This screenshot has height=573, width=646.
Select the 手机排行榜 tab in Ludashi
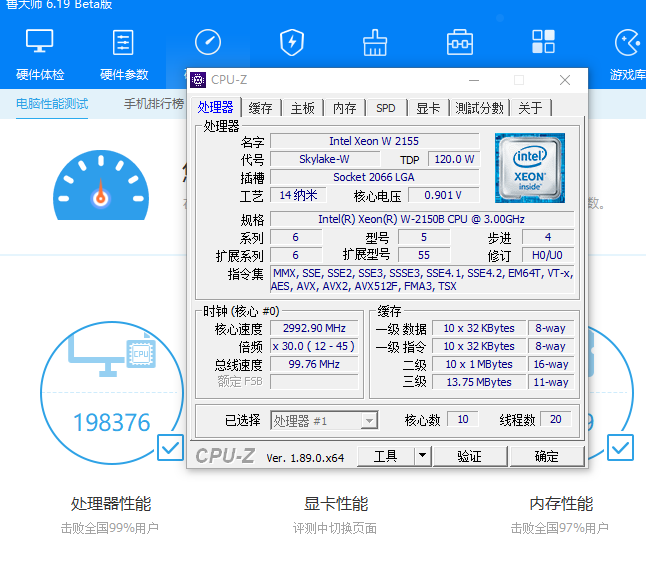pos(154,104)
